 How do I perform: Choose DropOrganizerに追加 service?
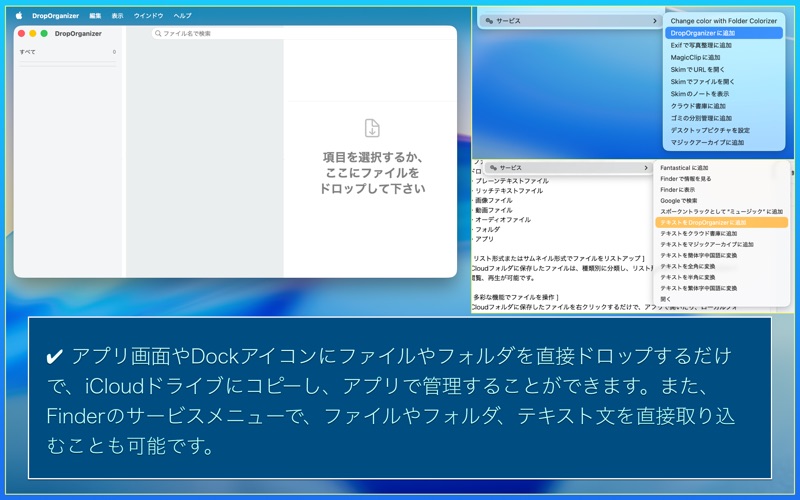pyautogui.click(x=723, y=33)
